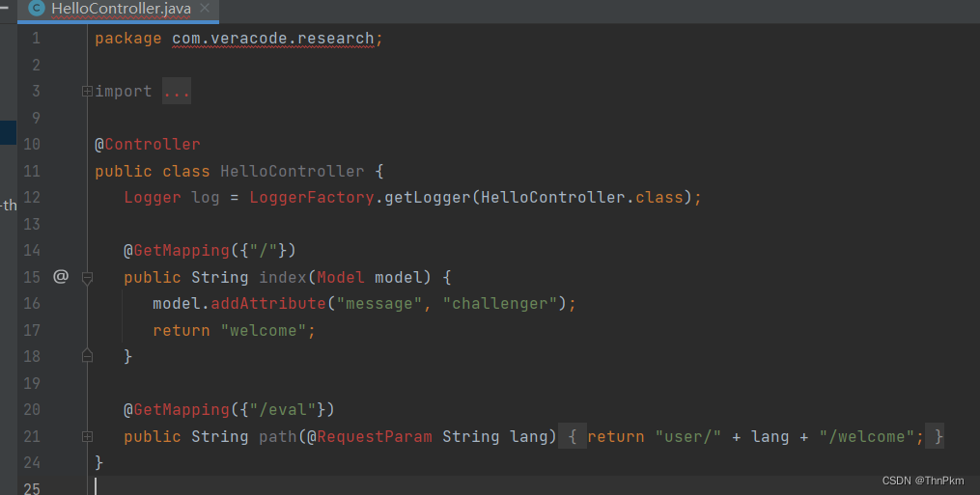
Task: Click the LoggerFactory class reference
Action: click(x=311, y=197)
